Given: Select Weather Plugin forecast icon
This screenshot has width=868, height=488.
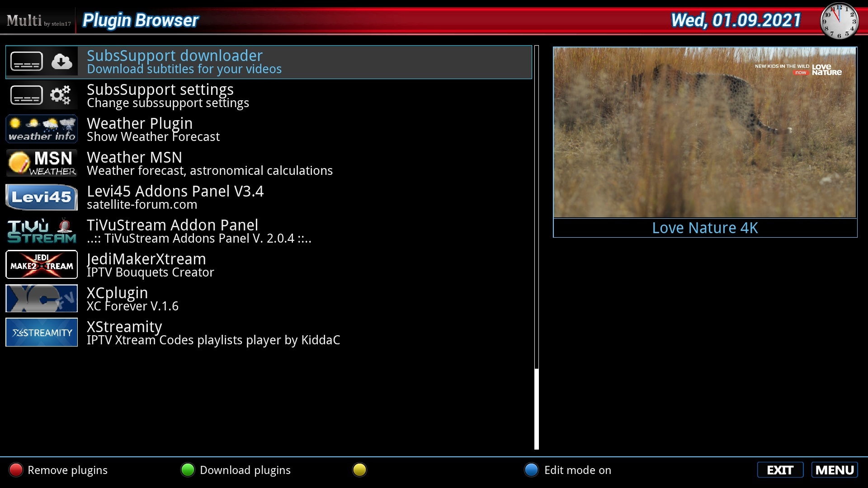Looking at the screenshot, I should pos(41,129).
